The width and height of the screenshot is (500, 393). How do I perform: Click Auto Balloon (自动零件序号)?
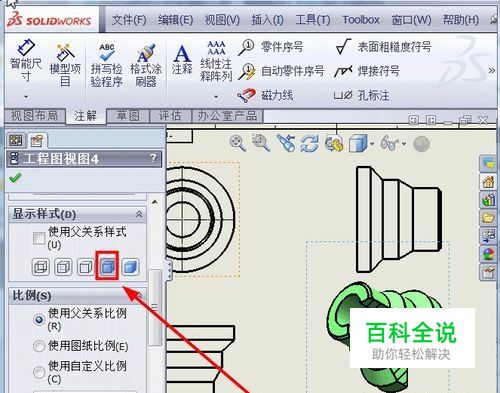[281, 71]
